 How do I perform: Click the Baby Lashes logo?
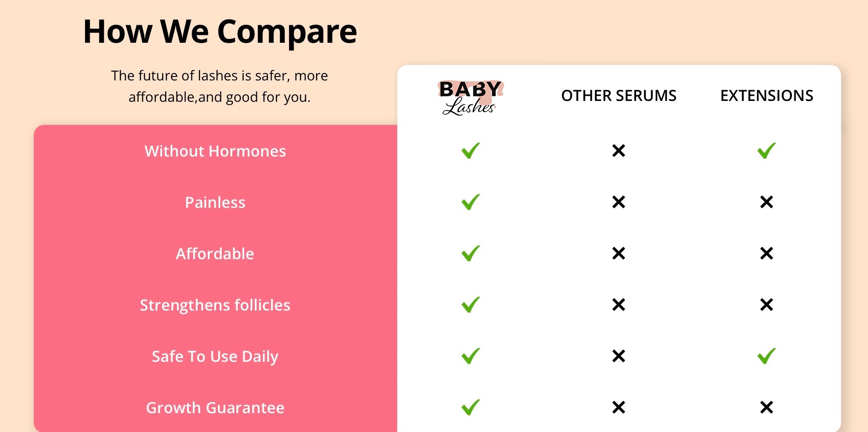470,98
